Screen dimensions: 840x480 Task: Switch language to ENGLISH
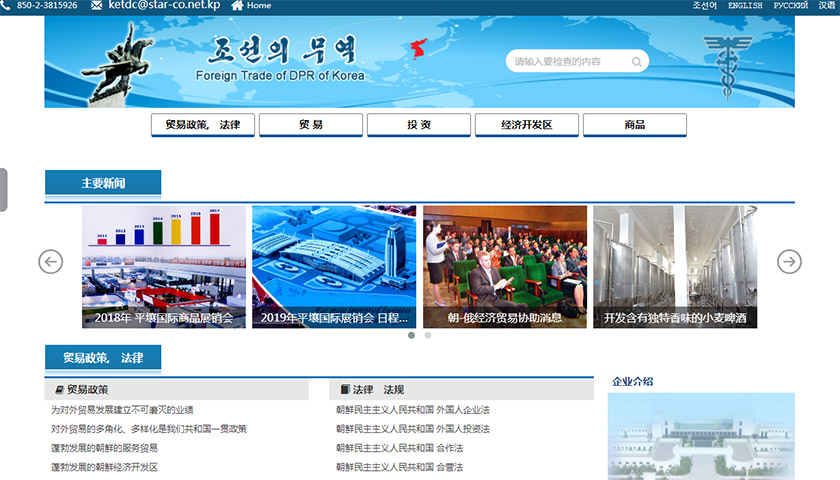click(745, 5)
